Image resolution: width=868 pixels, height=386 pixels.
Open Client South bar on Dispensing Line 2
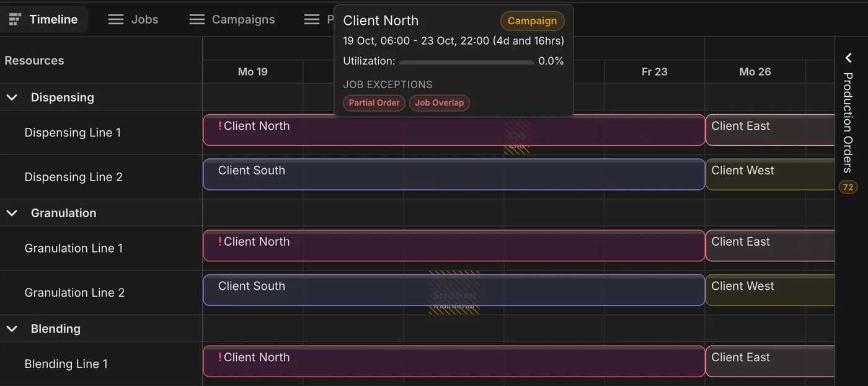pyautogui.click(x=454, y=174)
